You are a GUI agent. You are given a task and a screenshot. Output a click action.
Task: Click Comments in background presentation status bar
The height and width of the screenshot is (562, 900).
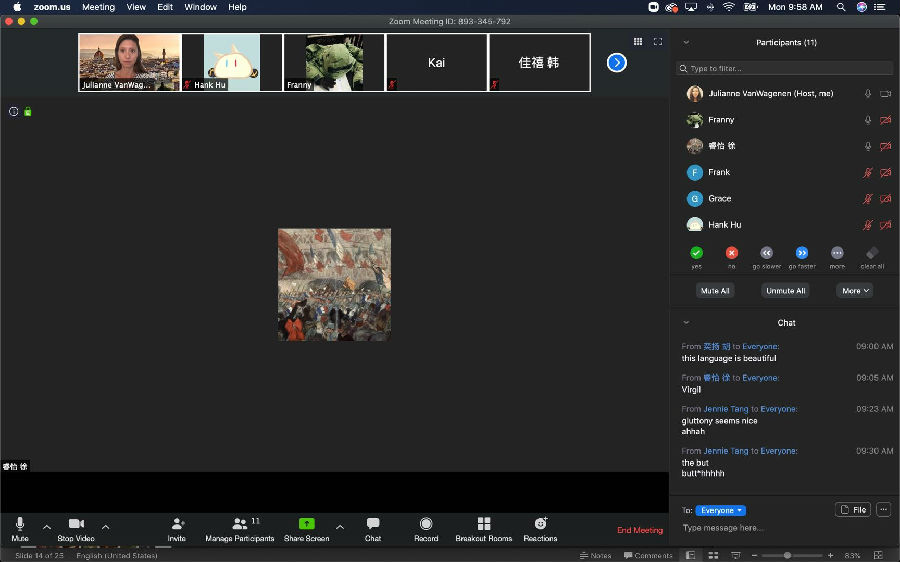pyautogui.click(x=648, y=555)
